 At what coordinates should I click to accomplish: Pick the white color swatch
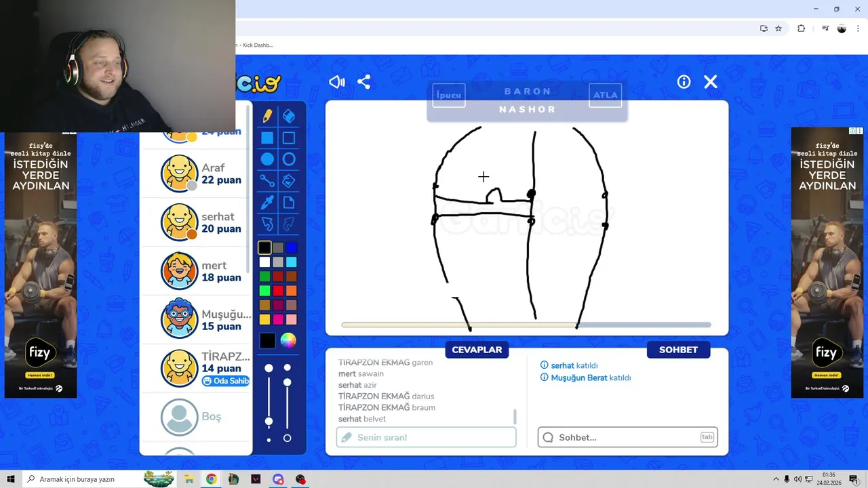coord(264,262)
